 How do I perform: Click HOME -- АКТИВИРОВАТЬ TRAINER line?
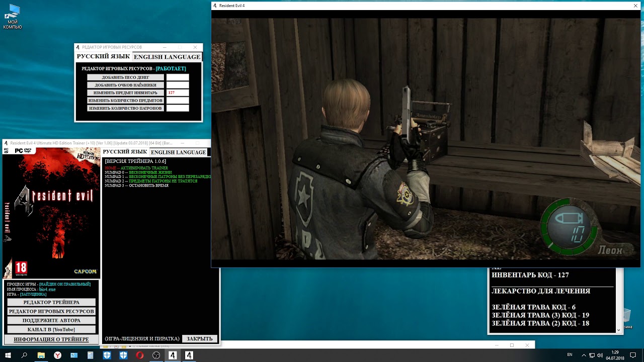coord(136,168)
